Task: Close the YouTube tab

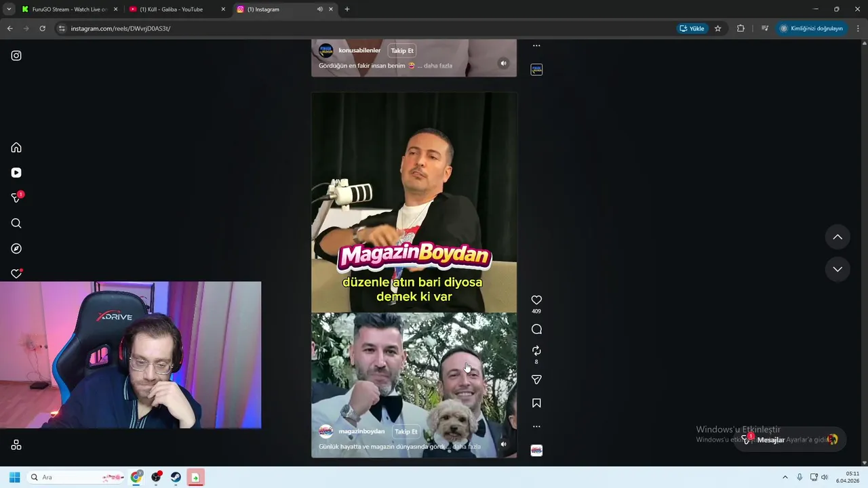Action: coord(223,9)
